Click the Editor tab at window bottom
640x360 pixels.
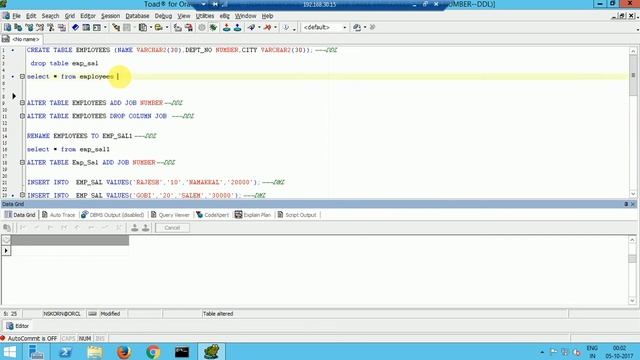pos(18,326)
